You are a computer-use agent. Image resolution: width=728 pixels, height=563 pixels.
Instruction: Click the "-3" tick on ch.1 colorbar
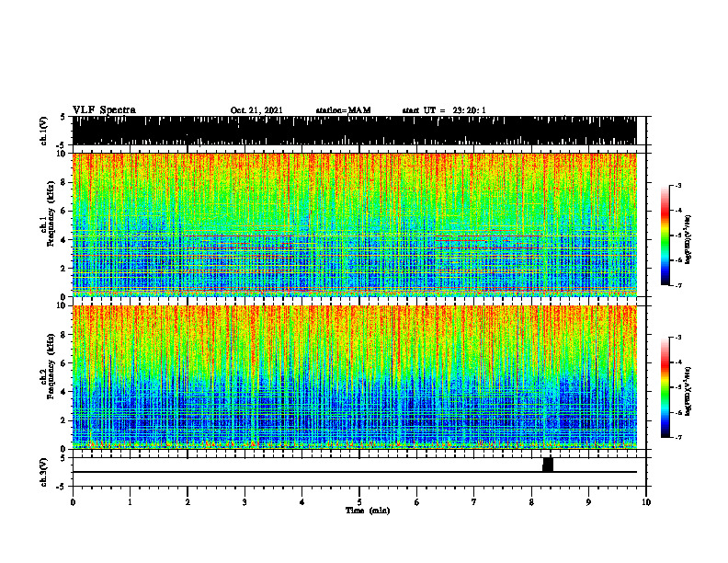(x=678, y=186)
